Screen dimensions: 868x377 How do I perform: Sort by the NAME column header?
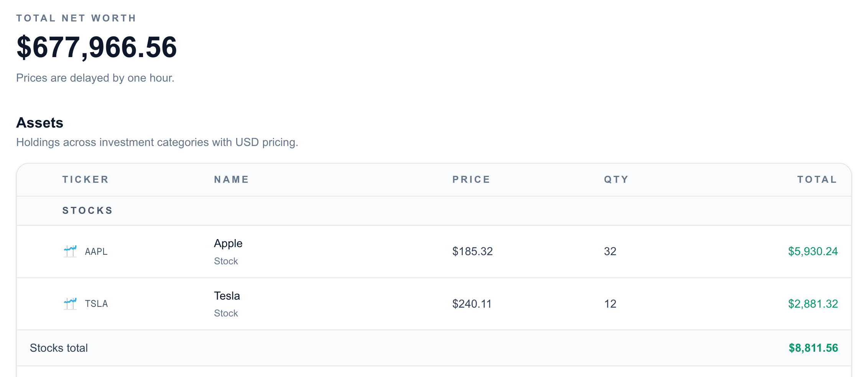point(231,179)
